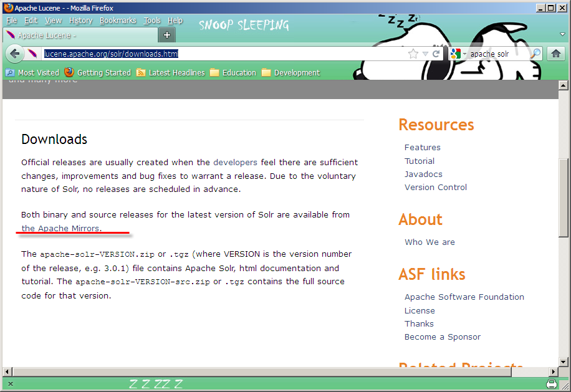Bookmark this page with the star icon

413,54
